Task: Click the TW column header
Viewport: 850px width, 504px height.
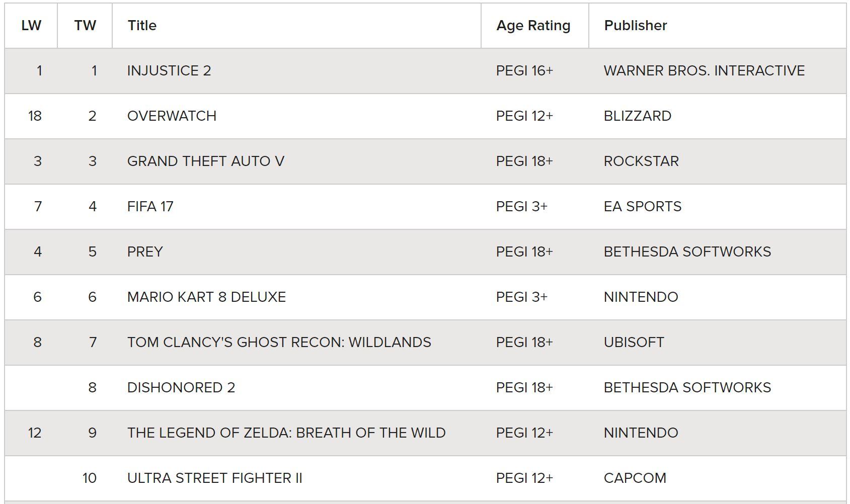Action: pos(85,26)
